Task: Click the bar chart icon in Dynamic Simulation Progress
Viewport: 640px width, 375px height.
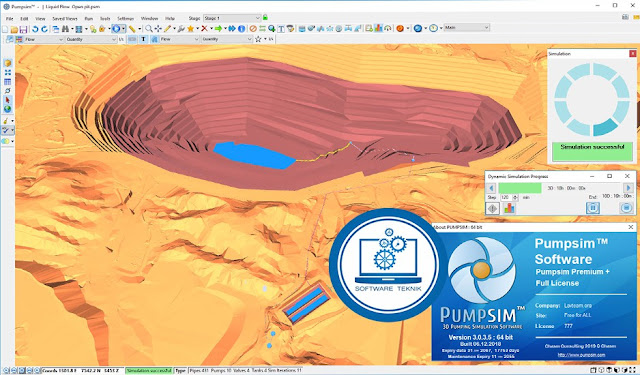Action: pyautogui.click(x=509, y=209)
